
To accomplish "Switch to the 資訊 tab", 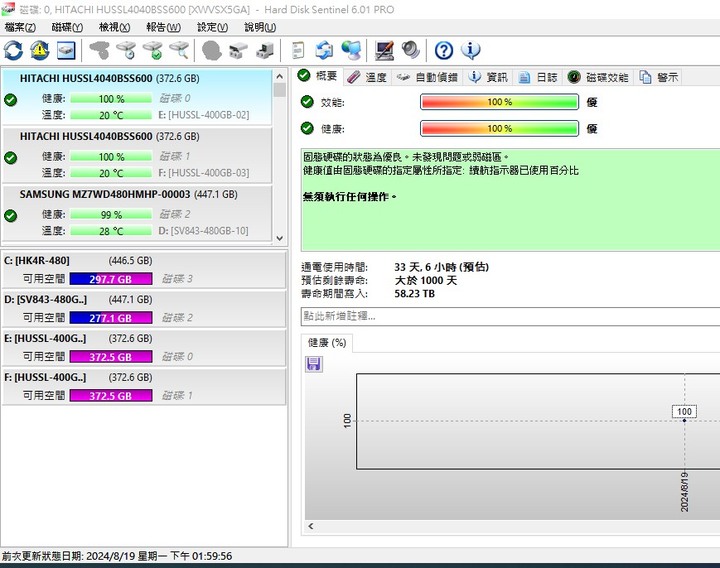I will pyautogui.click(x=487, y=77).
